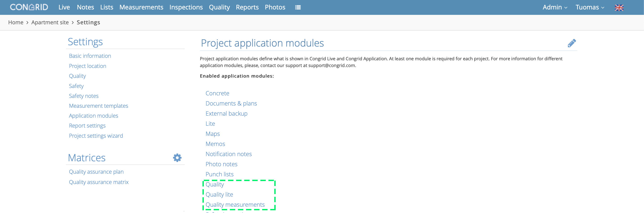Viewport: 644px width, 213px height.
Task: Open Matrices settings gear icon
Action: click(x=177, y=158)
